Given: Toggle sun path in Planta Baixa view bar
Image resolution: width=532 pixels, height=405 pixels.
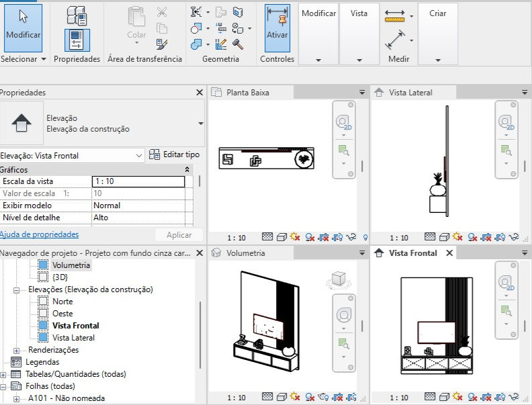Looking at the screenshot, I should tap(295, 237).
